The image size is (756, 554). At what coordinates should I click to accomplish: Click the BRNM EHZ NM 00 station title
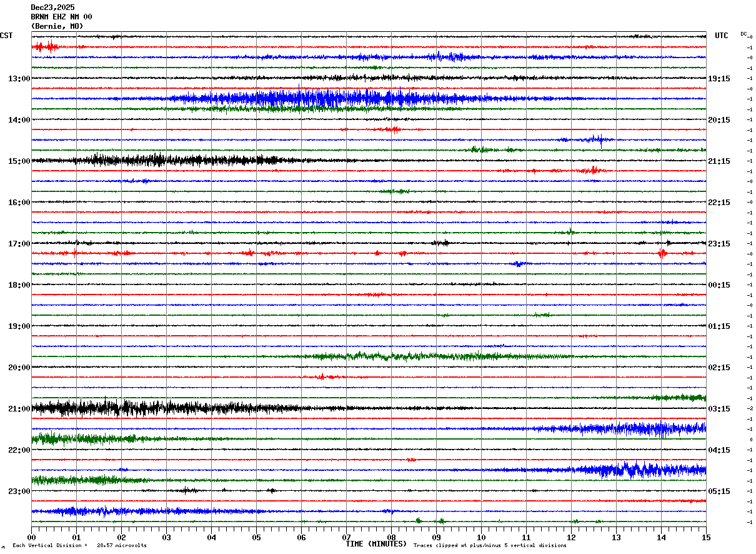[61, 17]
